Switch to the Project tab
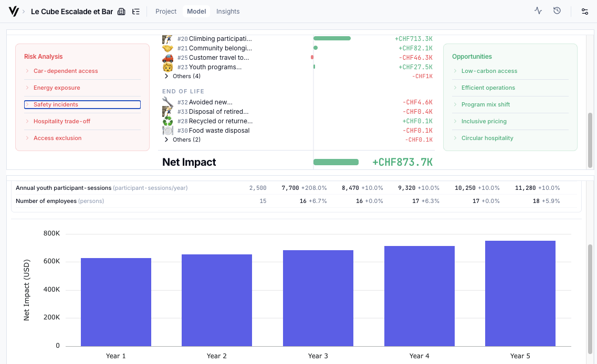 pos(166,12)
